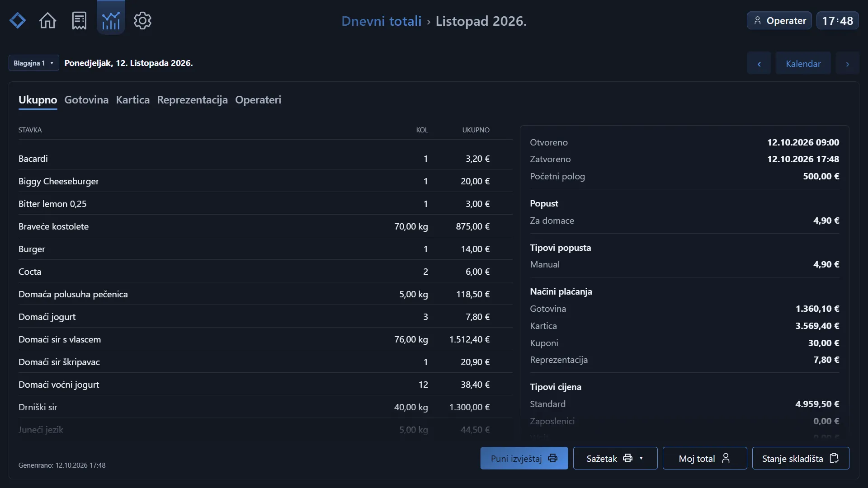Open the receipts icon in top bar
This screenshot has width=868, height=488.
(79, 20)
